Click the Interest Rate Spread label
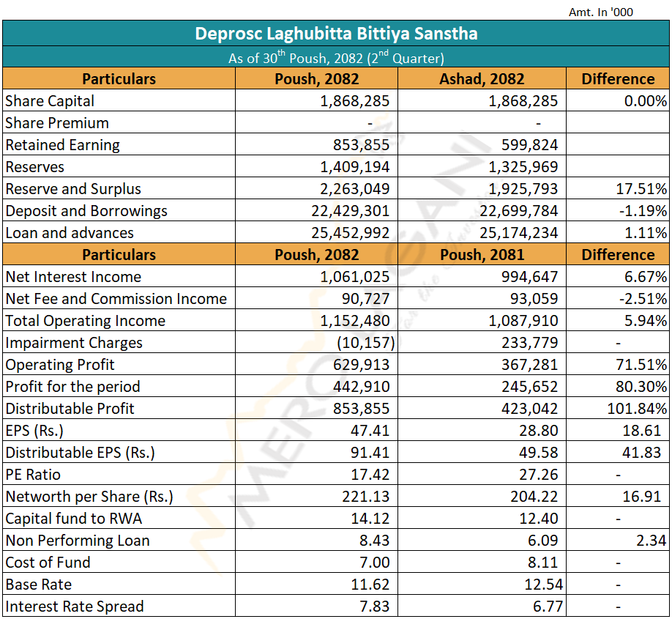 click(x=75, y=607)
